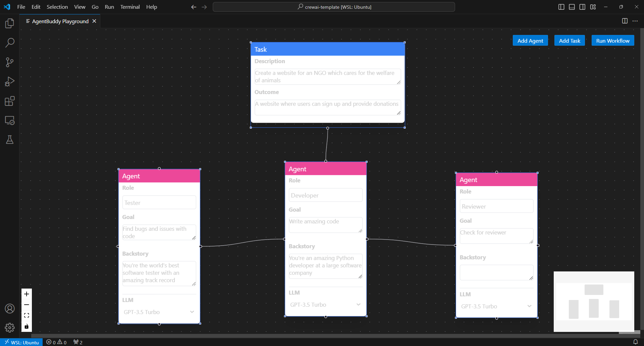Click the command center search box
This screenshot has height=346, width=644.
coord(334,7)
